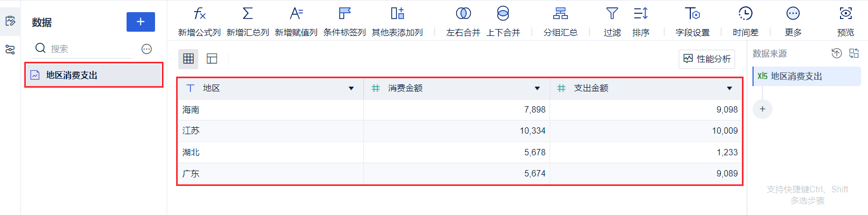Switch to the grid table view

pyautogui.click(x=188, y=59)
